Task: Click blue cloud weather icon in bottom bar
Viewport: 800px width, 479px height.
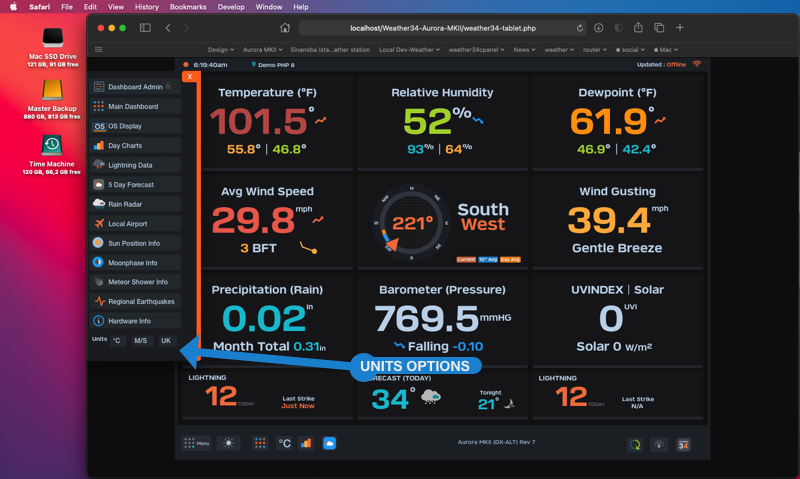Action: tap(329, 443)
